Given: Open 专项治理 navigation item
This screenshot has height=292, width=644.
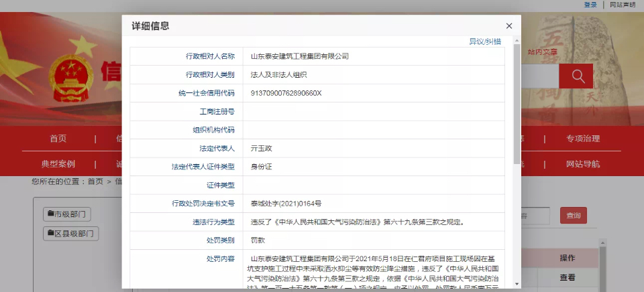Looking at the screenshot, I should (x=583, y=139).
